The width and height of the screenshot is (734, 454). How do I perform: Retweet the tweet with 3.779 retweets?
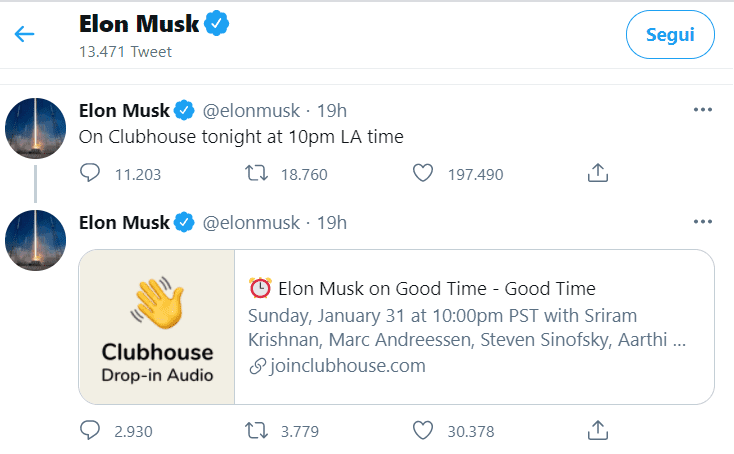256,430
